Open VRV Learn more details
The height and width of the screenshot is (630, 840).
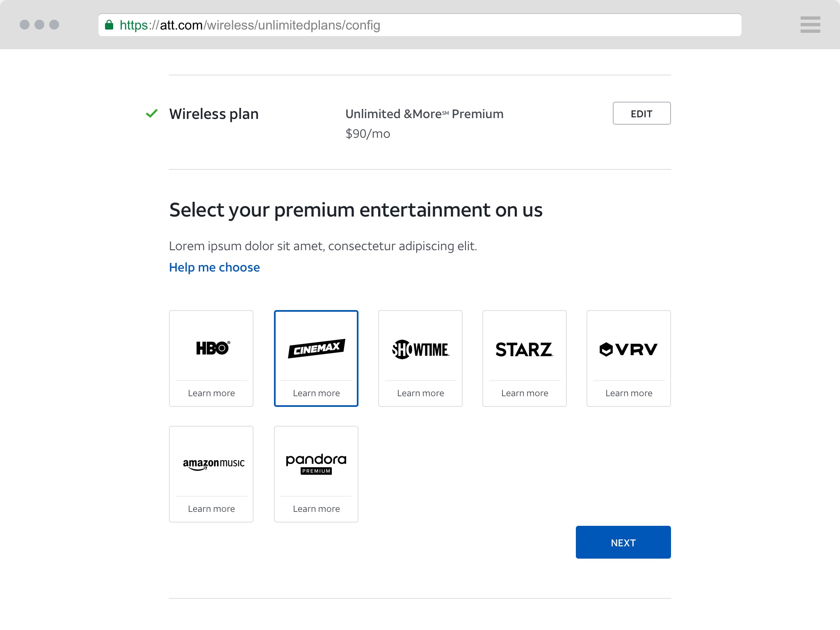pyautogui.click(x=628, y=393)
